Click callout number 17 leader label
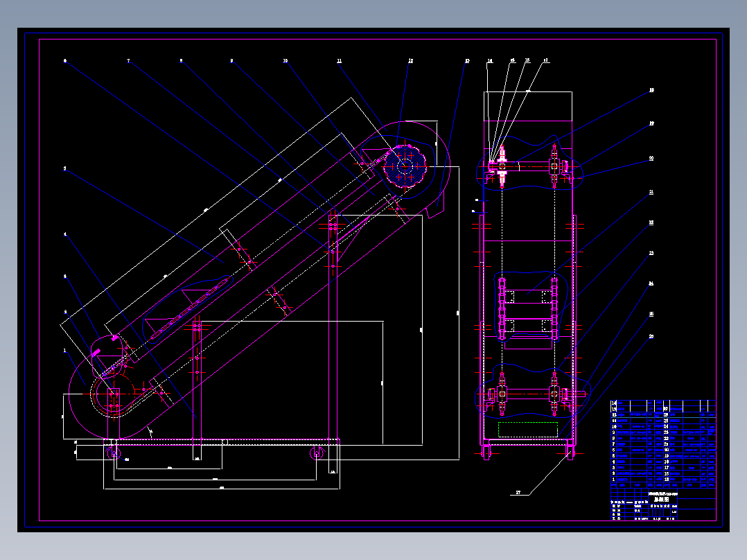The image size is (747, 560). click(546, 60)
